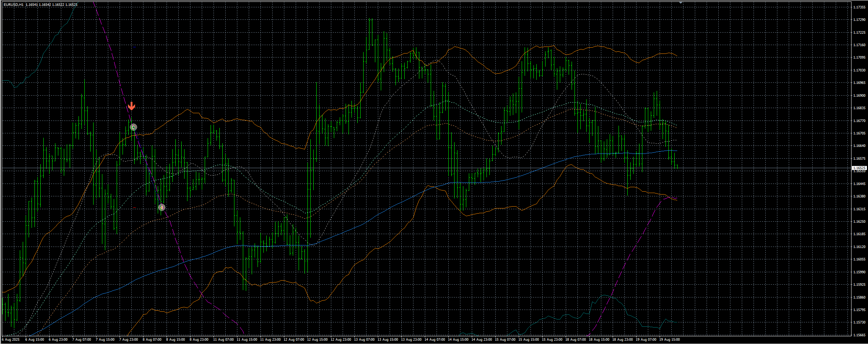868x344 pixels.
Task: Click the 8 Aug 15:00 time label
Action: click(x=175, y=340)
